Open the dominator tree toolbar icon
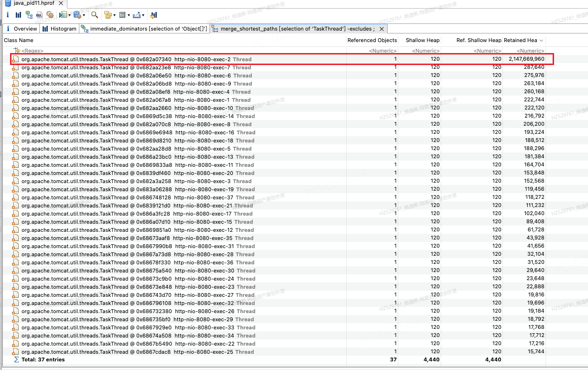Screen dimensions: 588x370 [x=29, y=15]
